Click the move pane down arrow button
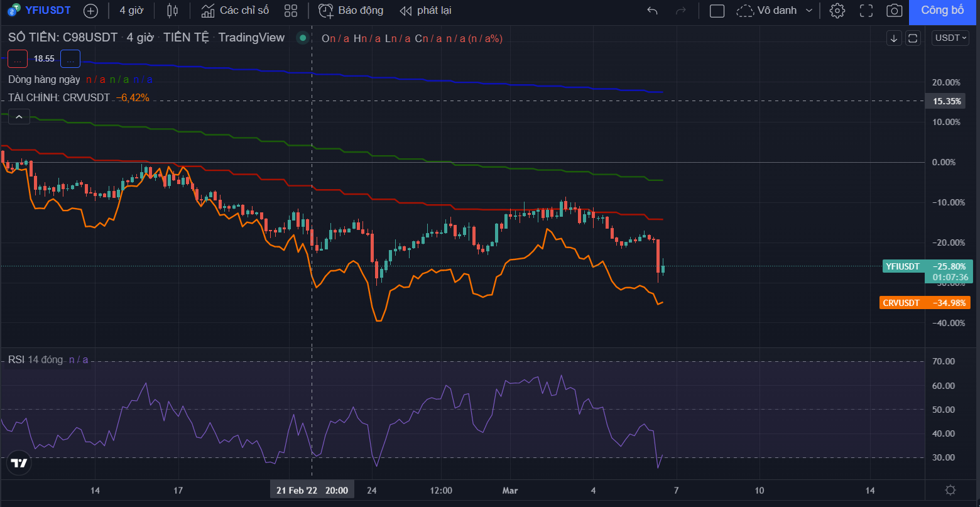980x507 pixels. 894,38
